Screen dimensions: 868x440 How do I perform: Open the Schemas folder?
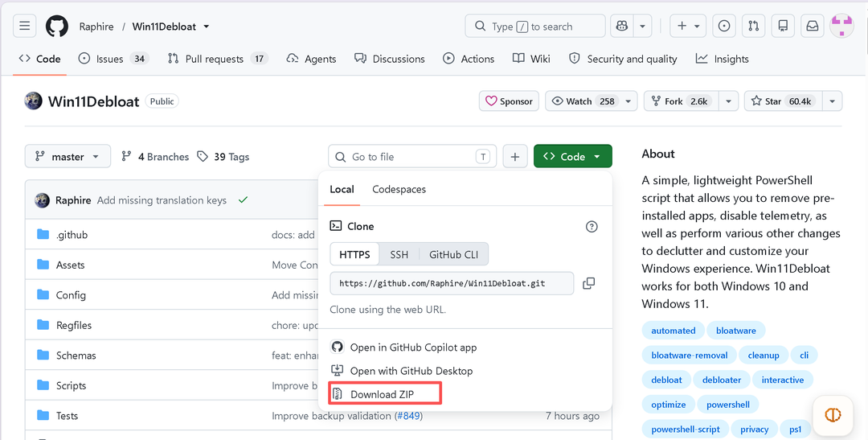coord(76,356)
